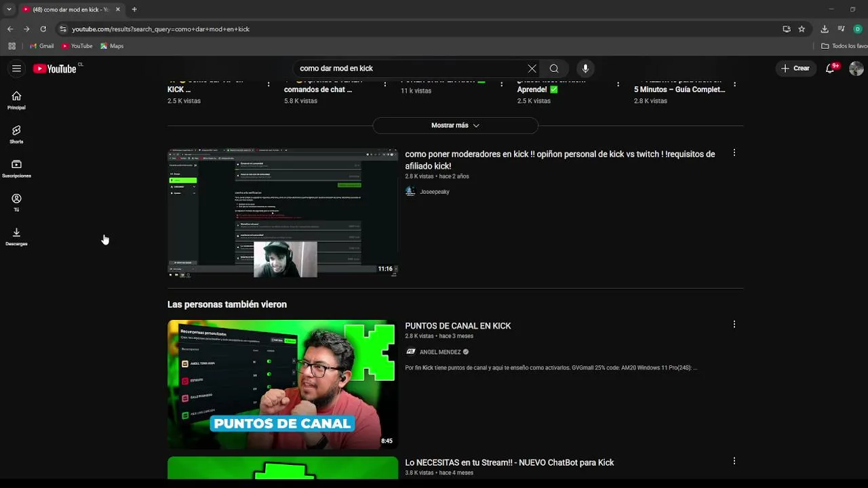Open ANGEL MENDEZ channel link

[440, 352]
